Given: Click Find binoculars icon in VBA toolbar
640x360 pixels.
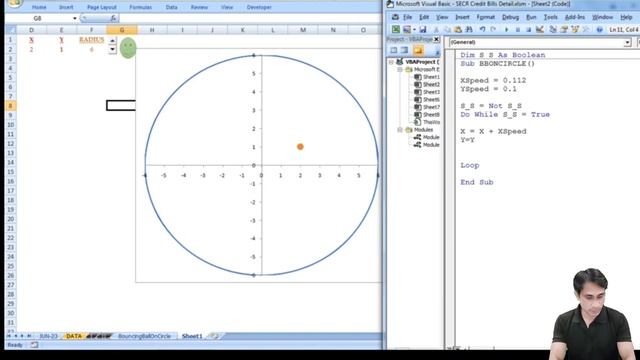Looking at the screenshot, I should (x=469, y=30).
